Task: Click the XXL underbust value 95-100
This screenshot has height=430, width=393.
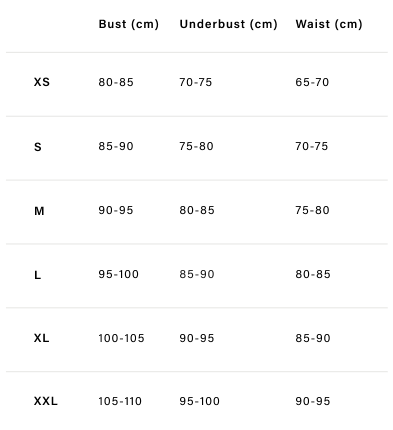Action: (199, 401)
